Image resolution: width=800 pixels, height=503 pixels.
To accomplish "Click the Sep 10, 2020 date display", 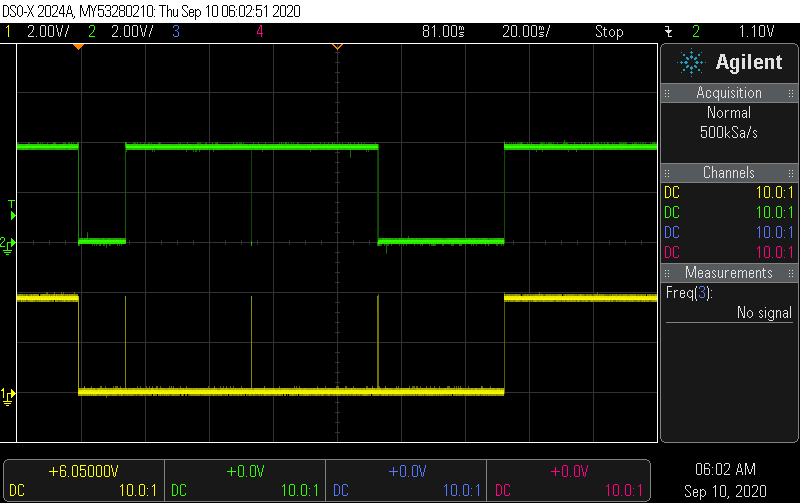I will click(x=725, y=491).
